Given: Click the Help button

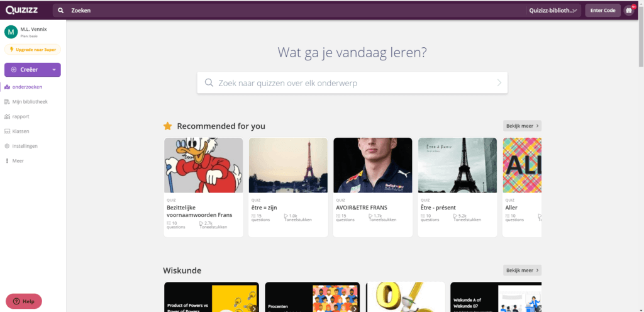Looking at the screenshot, I should [24, 301].
